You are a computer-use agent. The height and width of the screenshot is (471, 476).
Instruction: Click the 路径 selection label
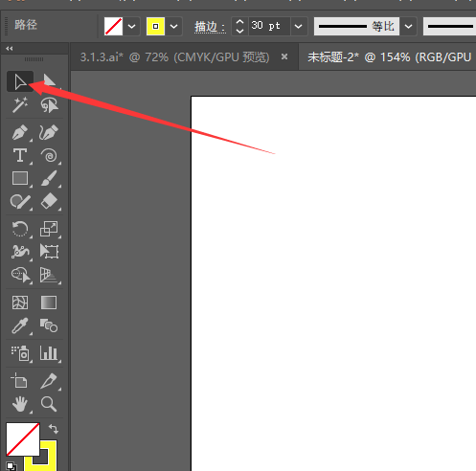click(26, 25)
